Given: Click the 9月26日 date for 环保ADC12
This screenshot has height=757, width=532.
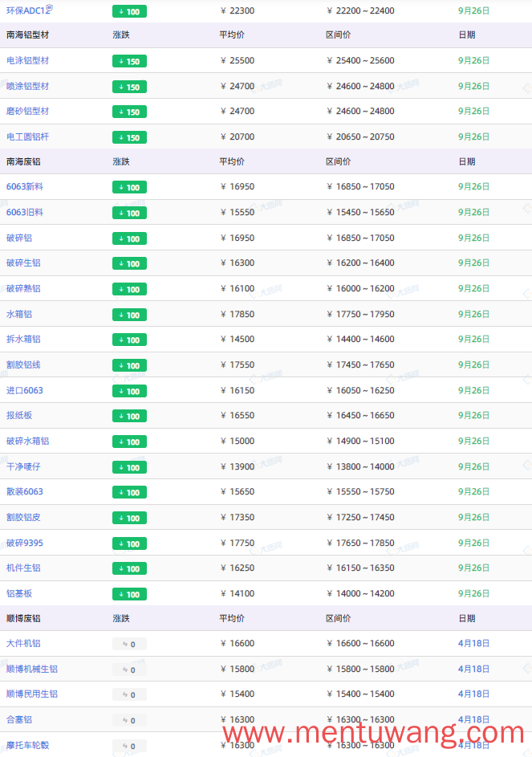Looking at the screenshot, I should pos(473,10).
